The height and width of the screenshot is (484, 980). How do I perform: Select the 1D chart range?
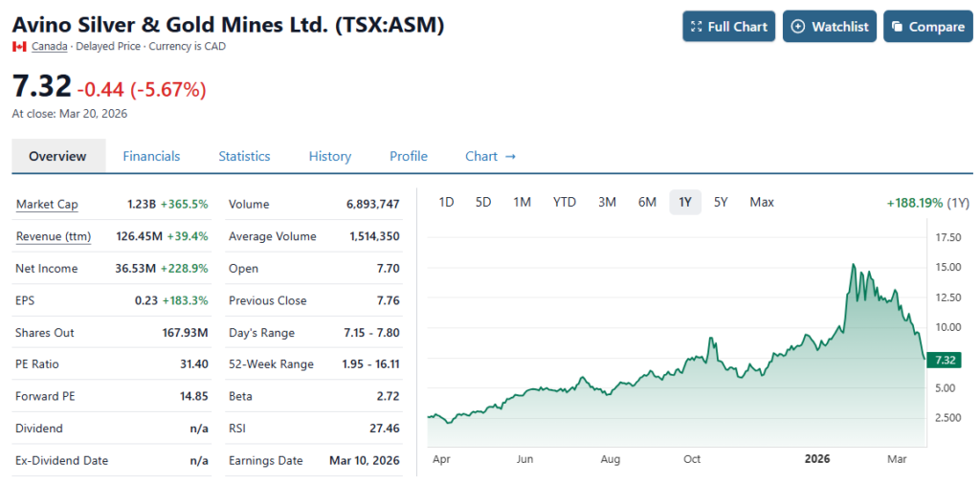[446, 202]
